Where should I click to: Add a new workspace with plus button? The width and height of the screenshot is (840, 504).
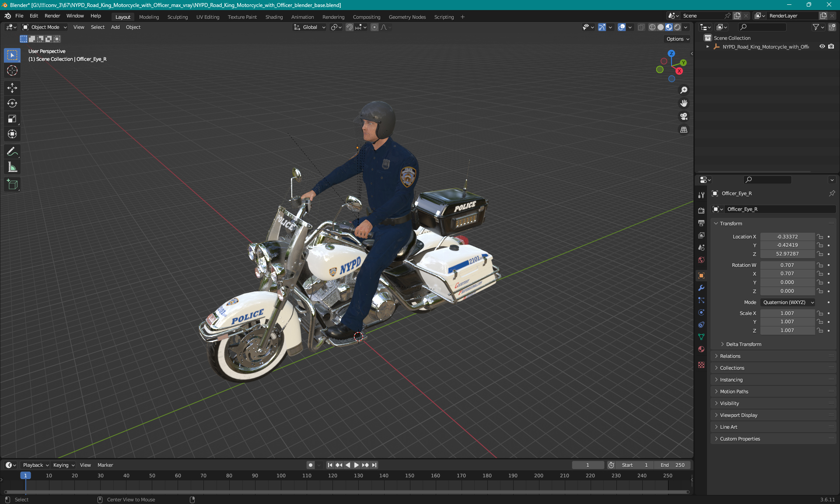[462, 17]
